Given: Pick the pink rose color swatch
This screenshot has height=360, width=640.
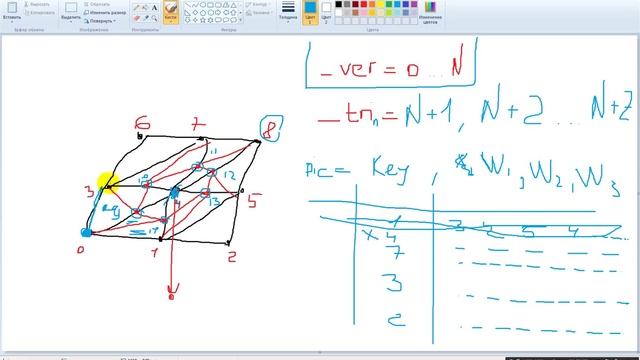Looking at the screenshot, I should coord(364,13).
